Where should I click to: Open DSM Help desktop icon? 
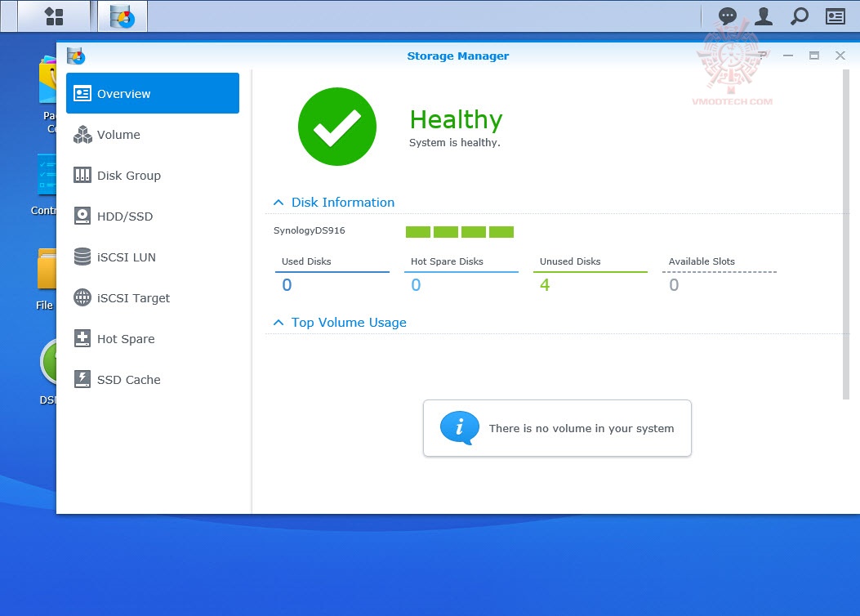pyautogui.click(x=48, y=362)
